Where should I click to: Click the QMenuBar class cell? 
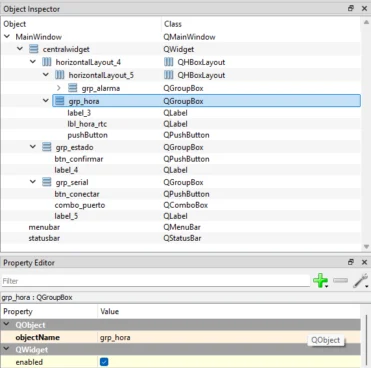point(182,227)
